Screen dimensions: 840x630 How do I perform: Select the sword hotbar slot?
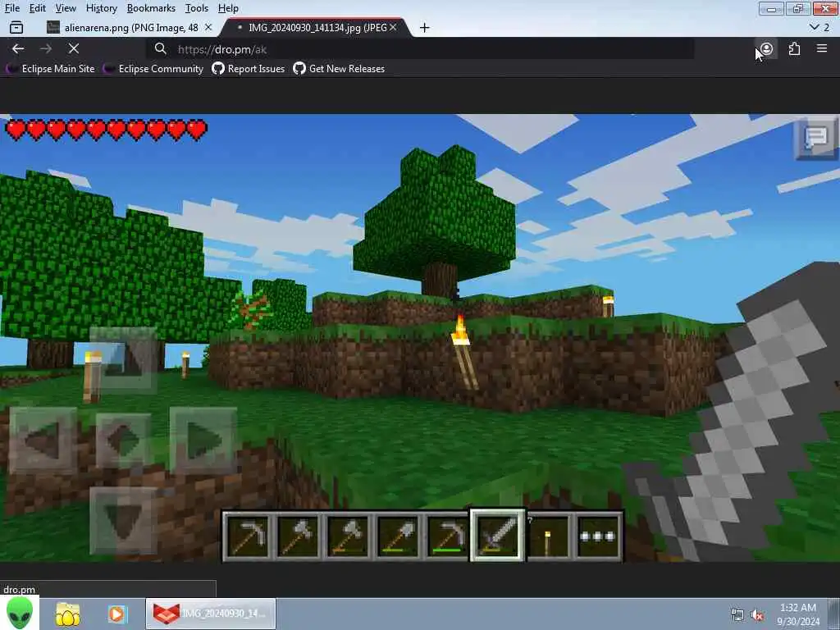(498, 535)
